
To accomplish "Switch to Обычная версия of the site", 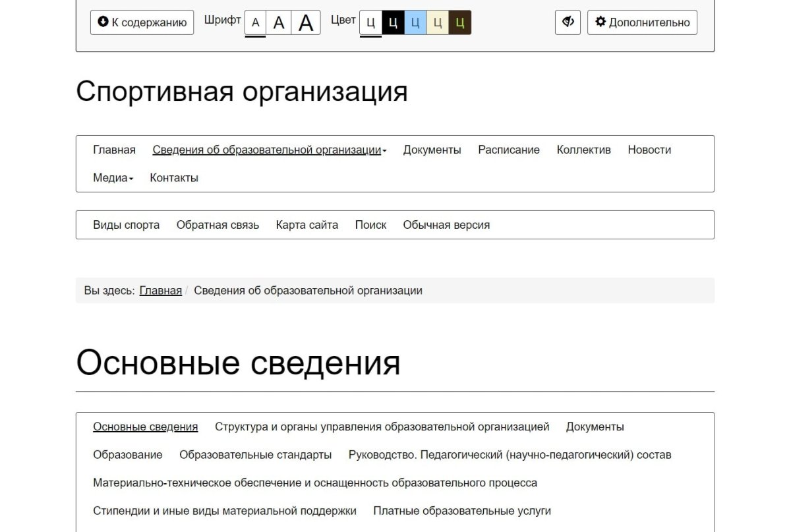I will click(446, 225).
